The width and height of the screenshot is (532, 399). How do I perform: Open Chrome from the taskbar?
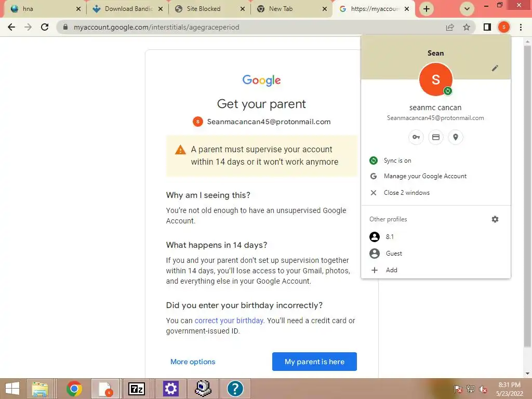pos(74,389)
